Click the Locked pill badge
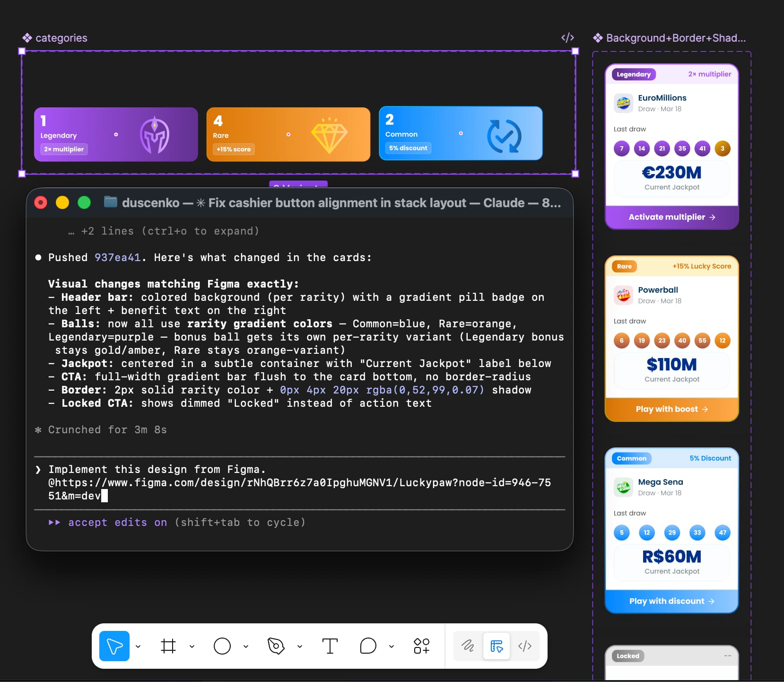Image resolution: width=784 pixels, height=682 pixels. (x=628, y=656)
